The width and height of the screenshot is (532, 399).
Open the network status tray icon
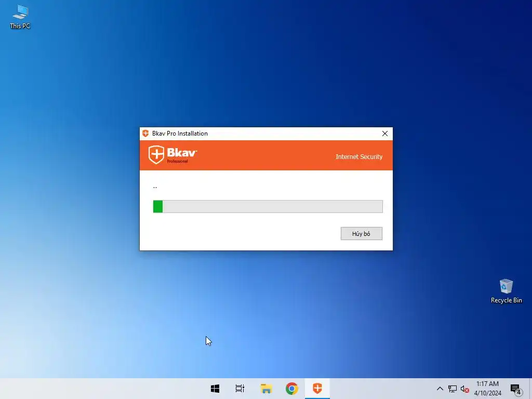click(x=453, y=389)
